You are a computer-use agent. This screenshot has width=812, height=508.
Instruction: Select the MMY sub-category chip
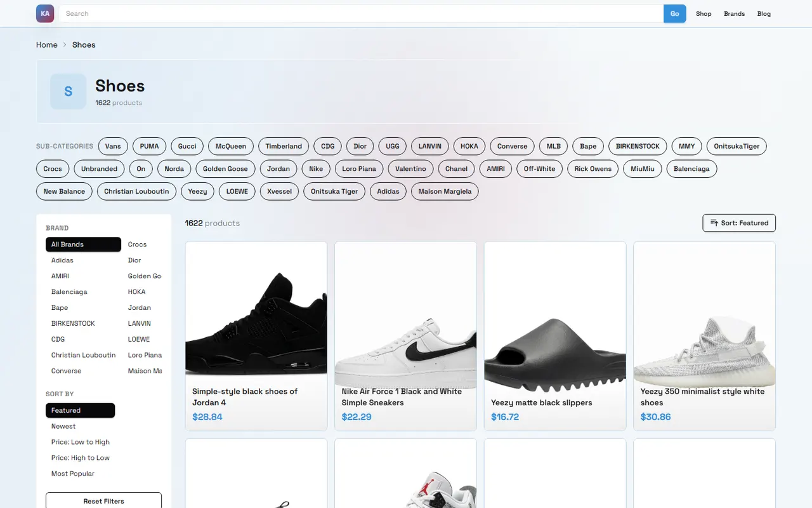coord(686,146)
